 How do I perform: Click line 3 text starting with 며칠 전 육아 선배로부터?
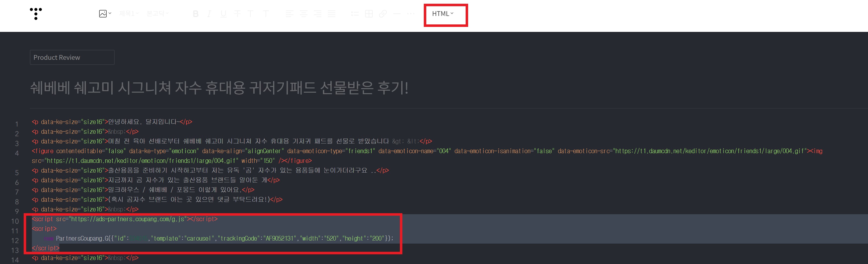(x=248, y=141)
